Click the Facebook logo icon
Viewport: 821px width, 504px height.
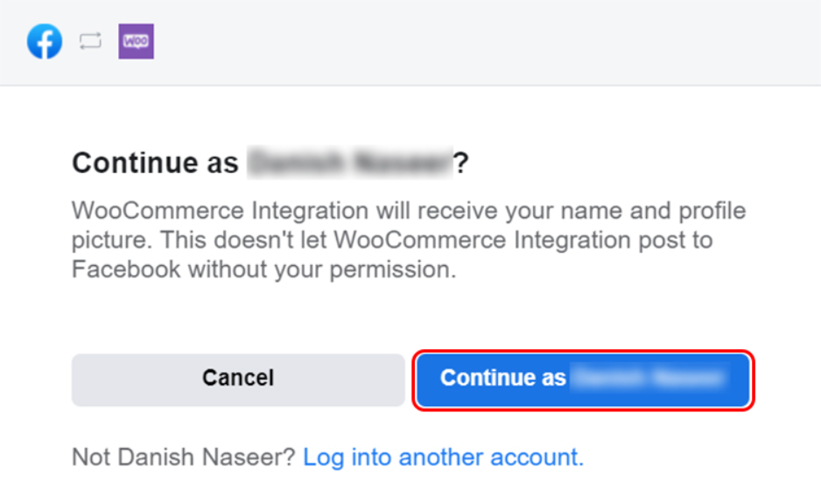point(45,41)
